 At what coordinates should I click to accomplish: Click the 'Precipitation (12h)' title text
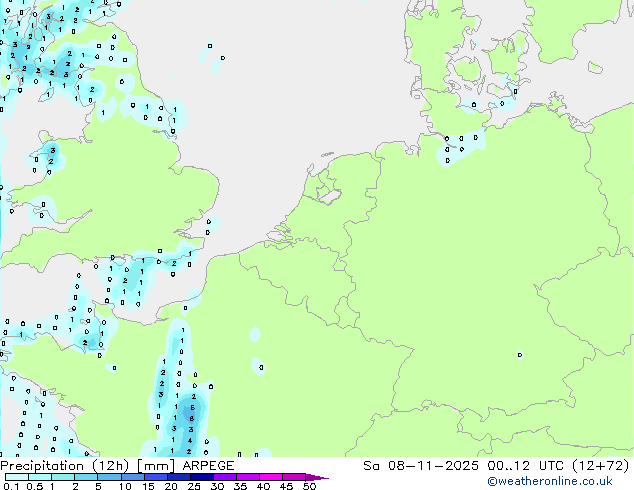coord(65,466)
